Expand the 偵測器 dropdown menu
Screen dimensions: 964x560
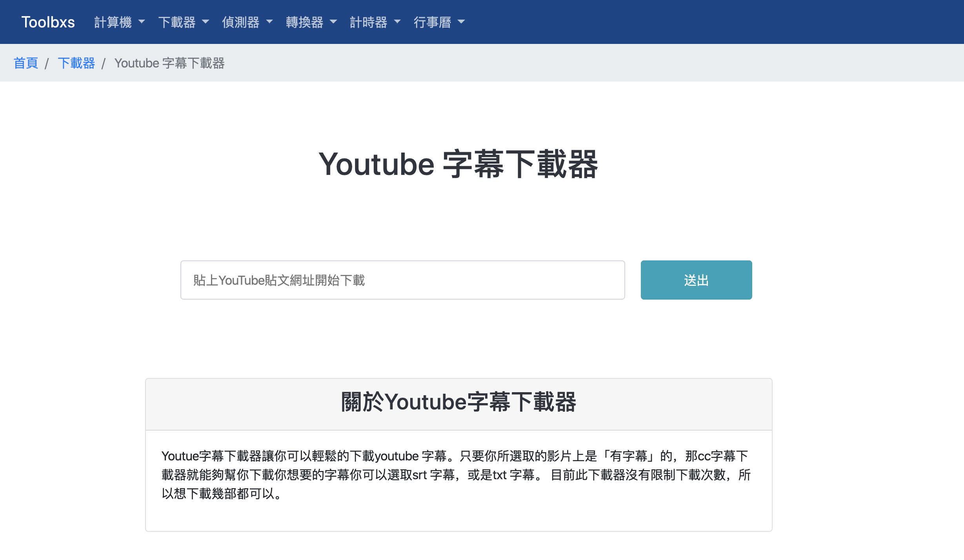(x=247, y=22)
